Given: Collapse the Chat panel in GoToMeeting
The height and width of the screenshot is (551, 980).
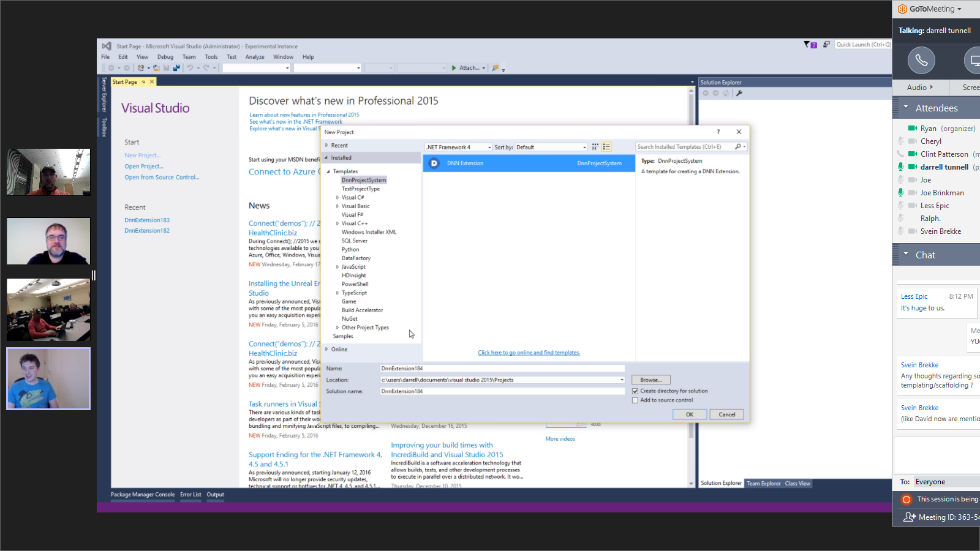Looking at the screenshot, I should [906, 253].
